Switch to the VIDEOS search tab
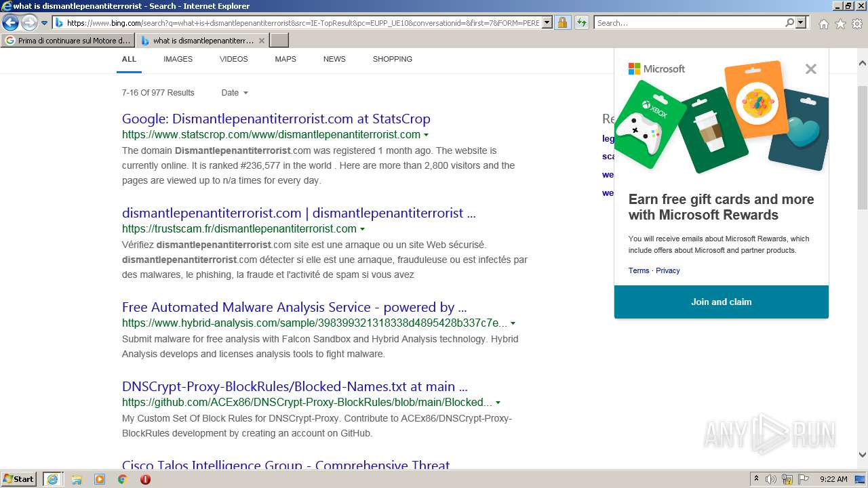Image resolution: width=868 pixels, height=488 pixels. tap(233, 59)
